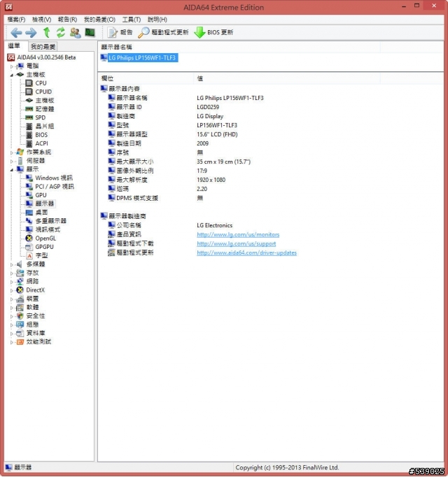Collapse the 主機板 motherboard tree node
Image resolution: width=448 pixels, height=477 pixels.
[x=12, y=75]
